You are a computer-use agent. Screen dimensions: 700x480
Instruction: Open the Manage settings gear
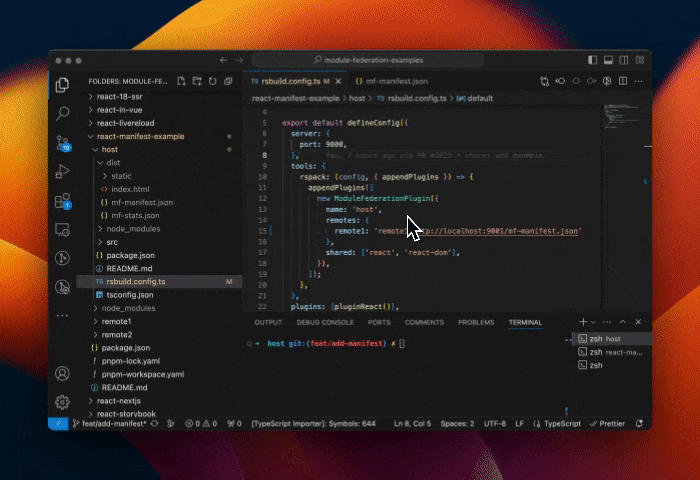tap(63, 401)
